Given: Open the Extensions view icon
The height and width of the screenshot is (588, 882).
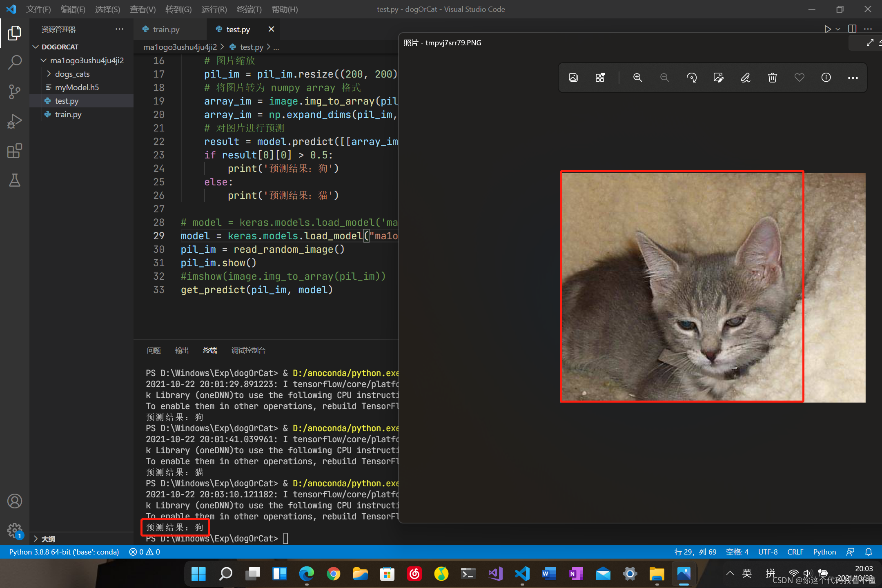Looking at the screenshot, I should click(15, 151).
